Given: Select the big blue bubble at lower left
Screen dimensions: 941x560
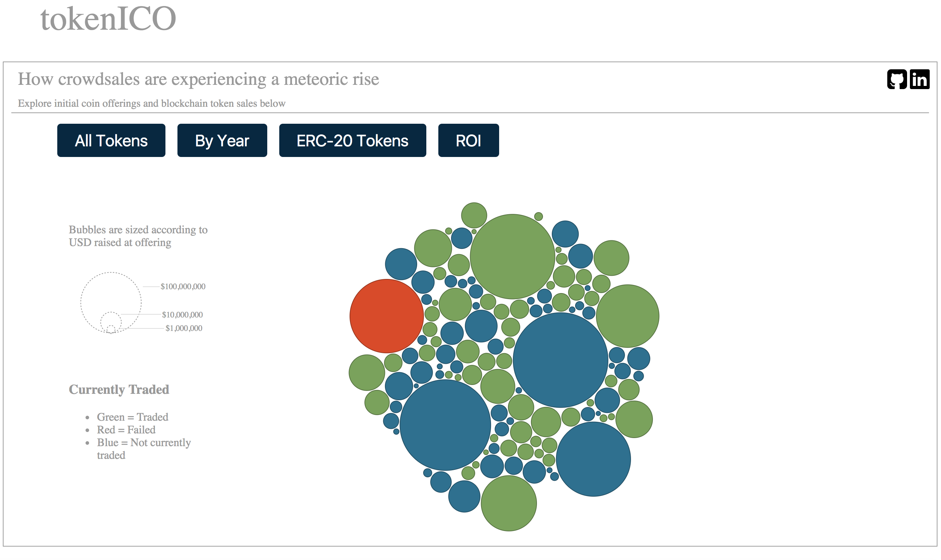Looking at the screenshot, I should tap(445, 425).
